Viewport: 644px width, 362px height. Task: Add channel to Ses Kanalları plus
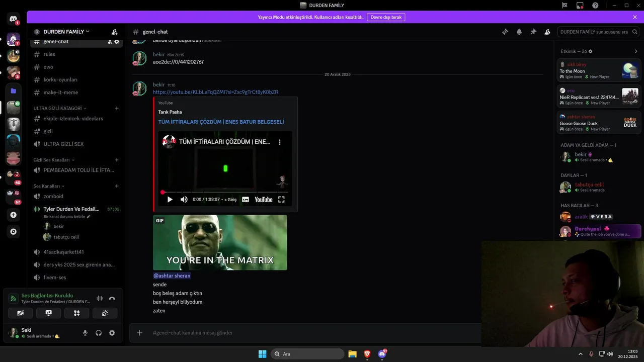coord(117,186)
